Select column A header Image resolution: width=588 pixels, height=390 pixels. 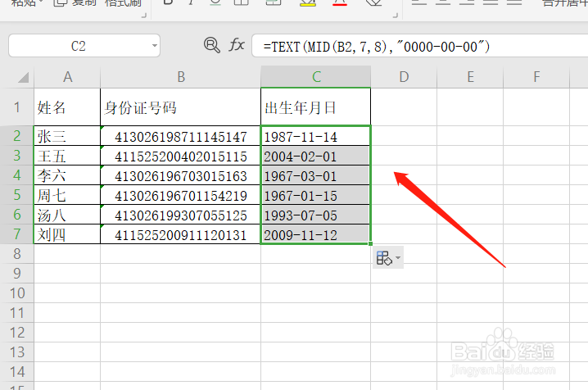(x=67, y=77)
